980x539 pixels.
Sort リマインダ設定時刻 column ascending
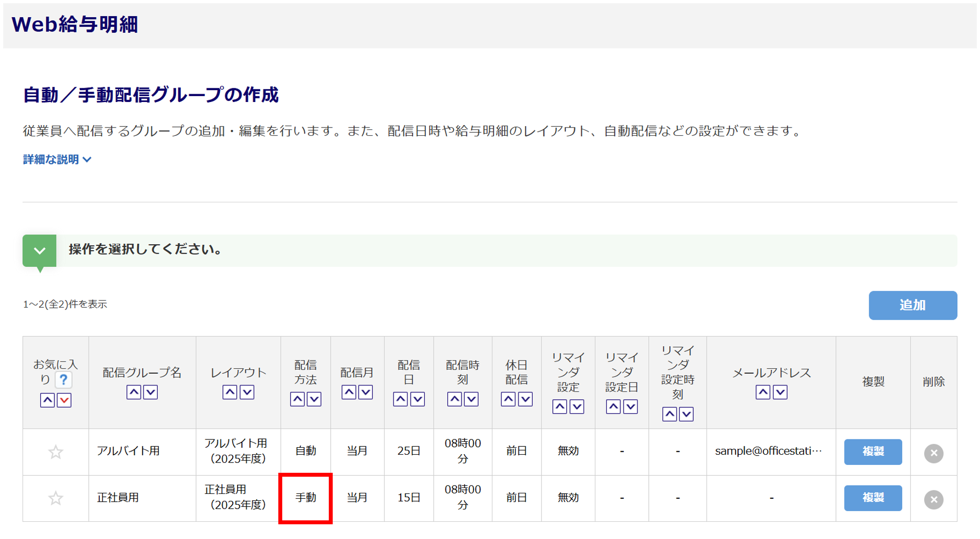669,414
